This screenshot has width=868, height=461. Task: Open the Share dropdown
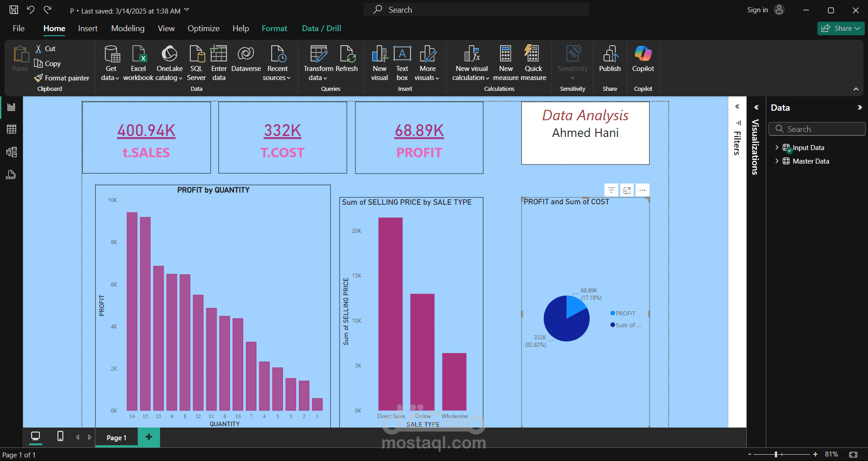point(841,28)
